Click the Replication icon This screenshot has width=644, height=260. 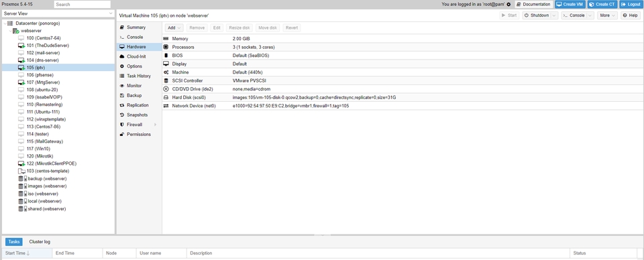[122, 105]
